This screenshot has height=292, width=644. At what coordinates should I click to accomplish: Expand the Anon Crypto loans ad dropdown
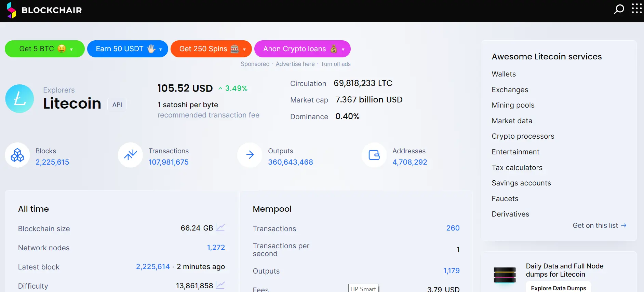coord(343,50)
